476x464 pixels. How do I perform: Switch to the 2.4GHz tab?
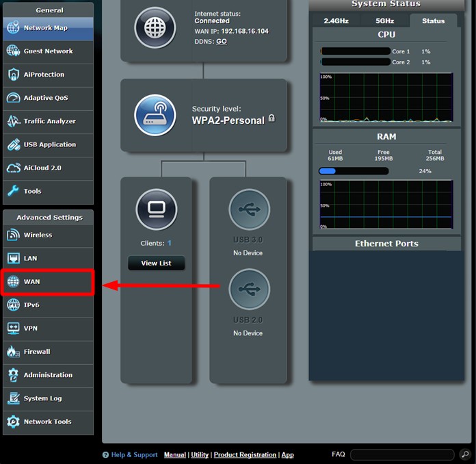pyautogui.click(x=336, y=21)
